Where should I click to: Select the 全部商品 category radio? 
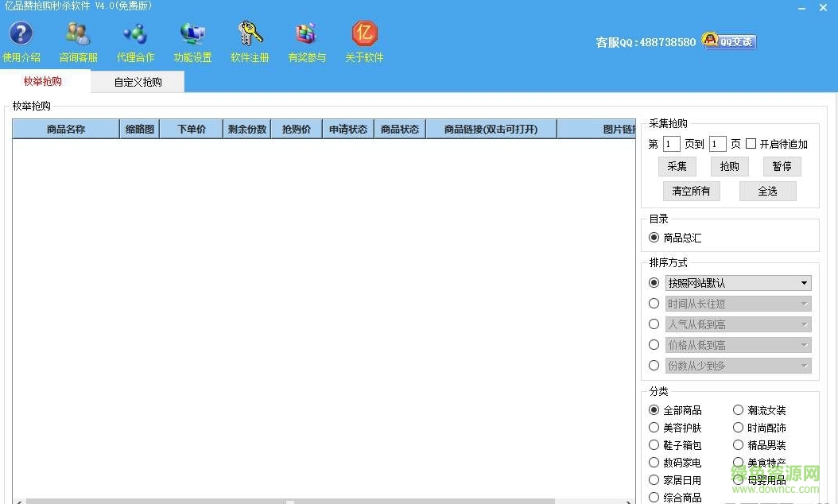click(x=654, y=409)
